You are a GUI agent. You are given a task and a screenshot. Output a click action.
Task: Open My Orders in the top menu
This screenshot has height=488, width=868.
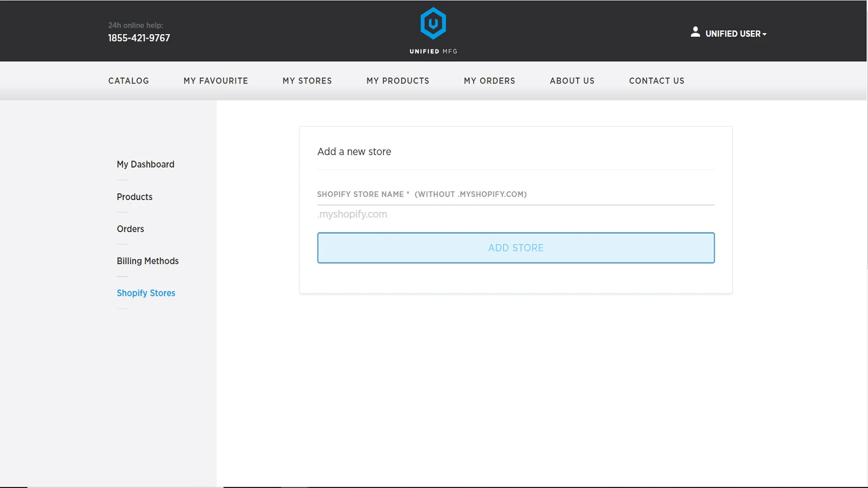pyautogui.click(x=489, y=81)
